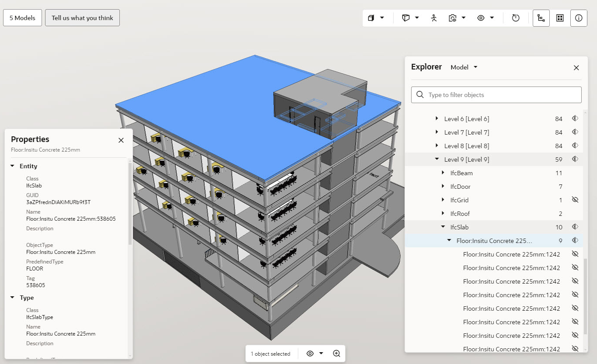Screen dimensions: 597x364
Task: Collapse the IfcSlab node
Action: [x=443, y=227]
